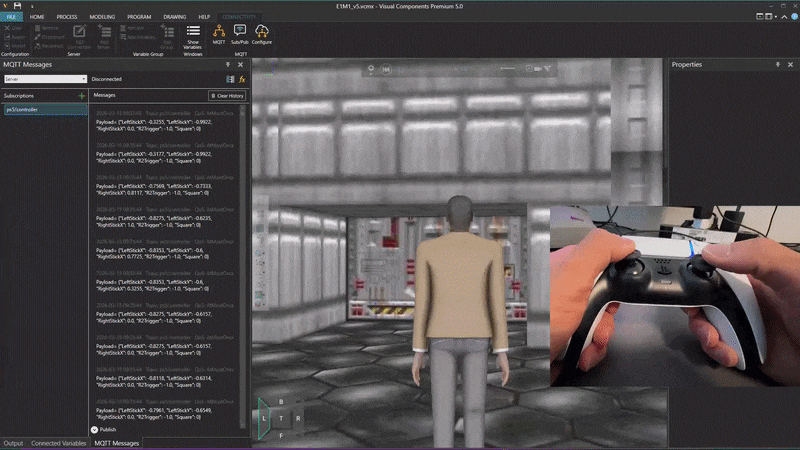Image resolution: width=800 pixels, height=450 pixels.
Task: Open the MQTT connection icon
Action: 218,35
